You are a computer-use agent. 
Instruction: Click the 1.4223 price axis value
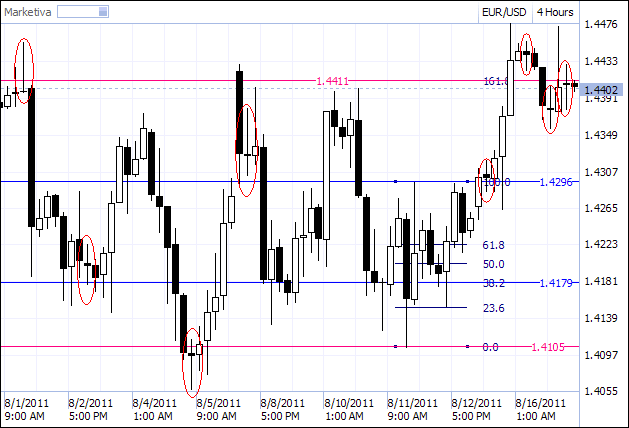click(601, 244)
